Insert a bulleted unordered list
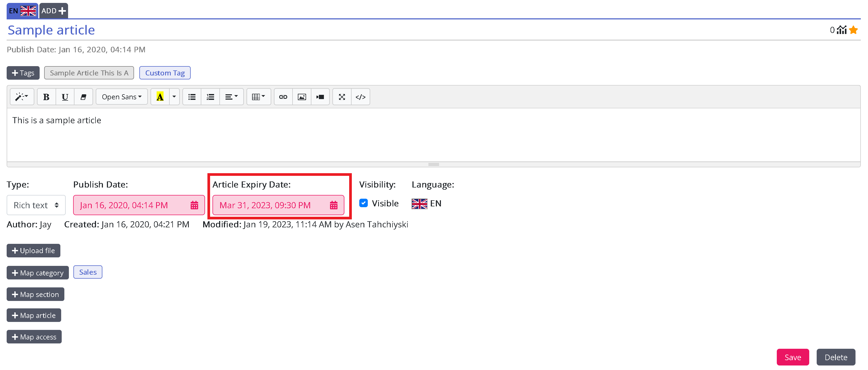This screenshot has height=370, width=868. coord(192,97)
